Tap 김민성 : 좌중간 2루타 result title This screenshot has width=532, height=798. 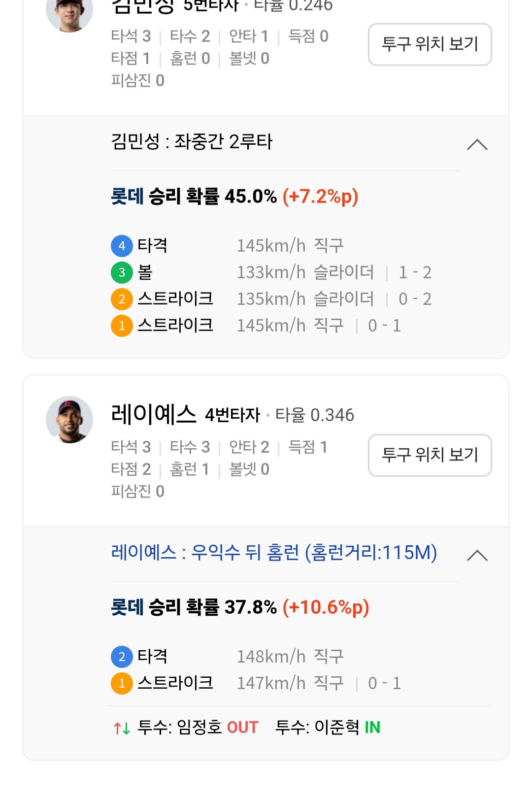pos(192,142)
